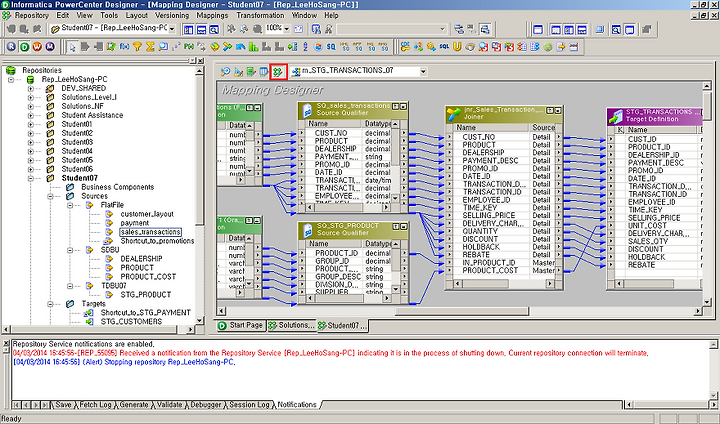Open the Student07 folder selection dropdown
720x424 pixels.
pos(172,29)
